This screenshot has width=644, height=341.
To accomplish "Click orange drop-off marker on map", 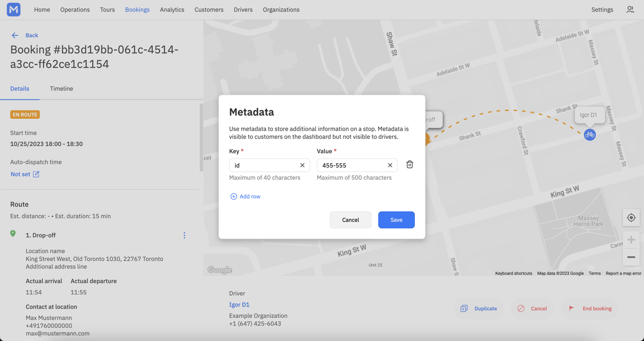I will [x=427, y=139].
